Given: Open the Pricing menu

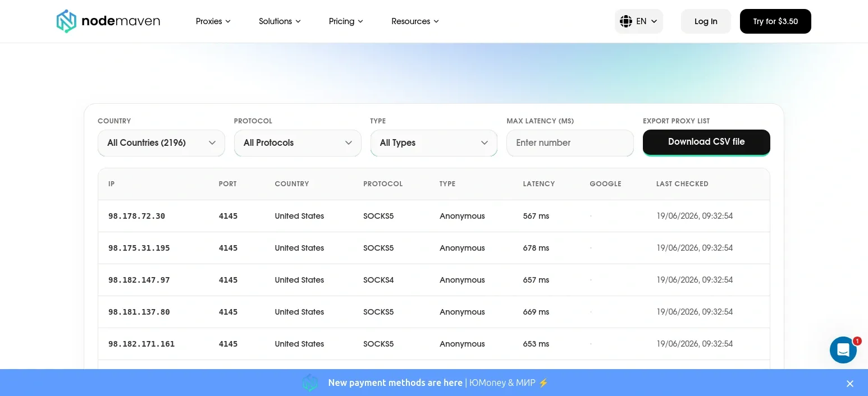Looking at the screenshot, I should (346, 21).
